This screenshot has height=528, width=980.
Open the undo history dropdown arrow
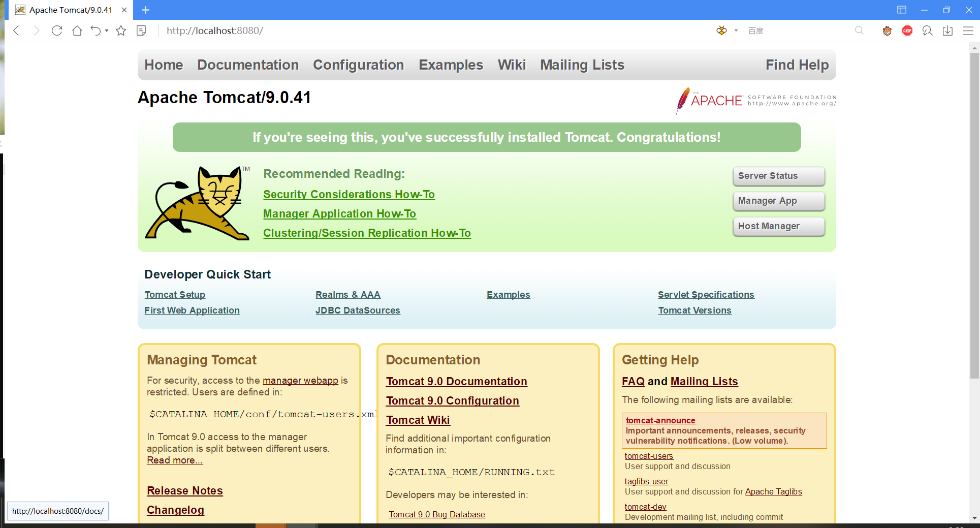(107, 30)
